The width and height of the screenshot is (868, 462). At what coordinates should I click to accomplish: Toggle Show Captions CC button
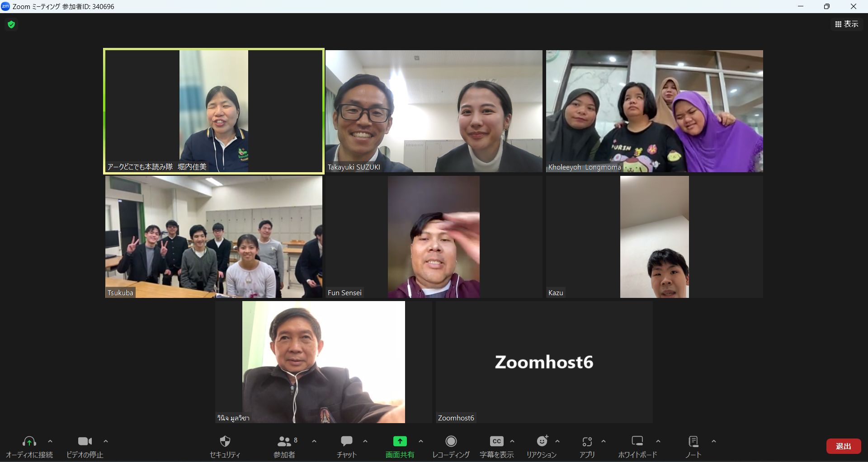pyautogui.click(x=496, y=442)
